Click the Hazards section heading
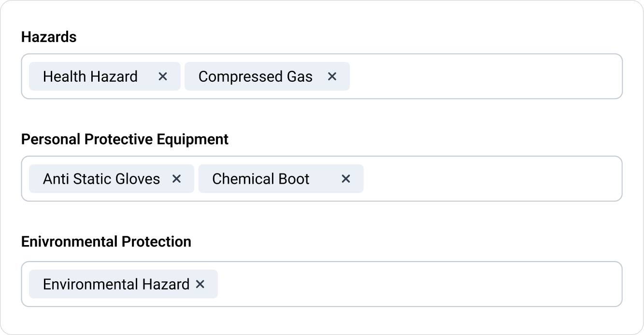 click(49, 37)
